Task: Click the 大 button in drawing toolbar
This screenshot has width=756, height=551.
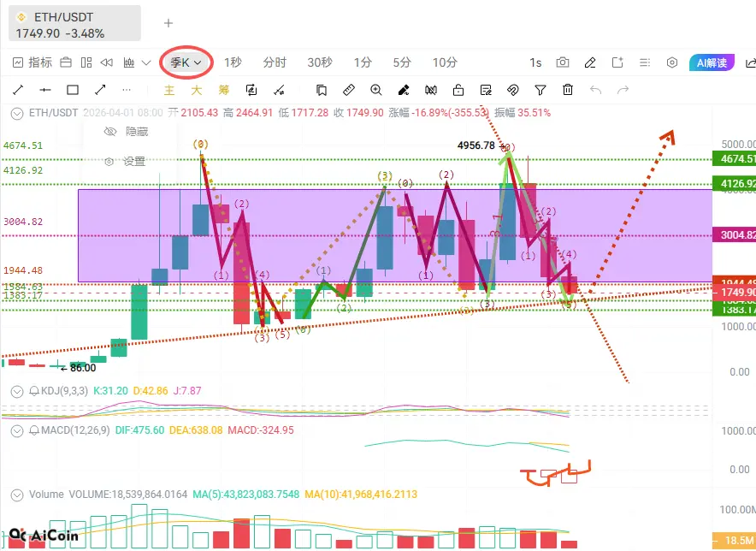Action: tap(196, 90)
